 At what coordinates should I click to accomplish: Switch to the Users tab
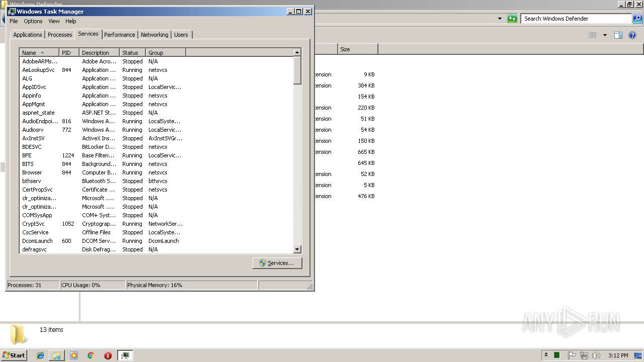pyautogui.click(x=181, y=35)
